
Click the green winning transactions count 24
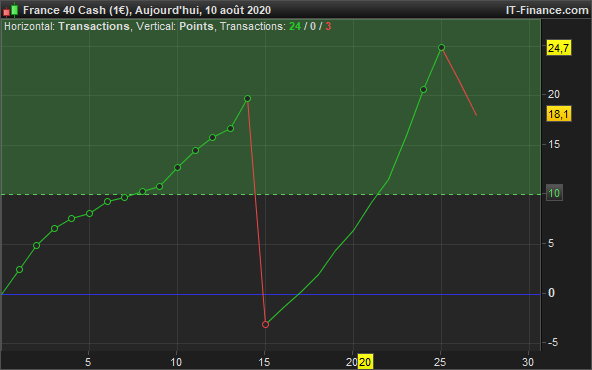point(295,26)
